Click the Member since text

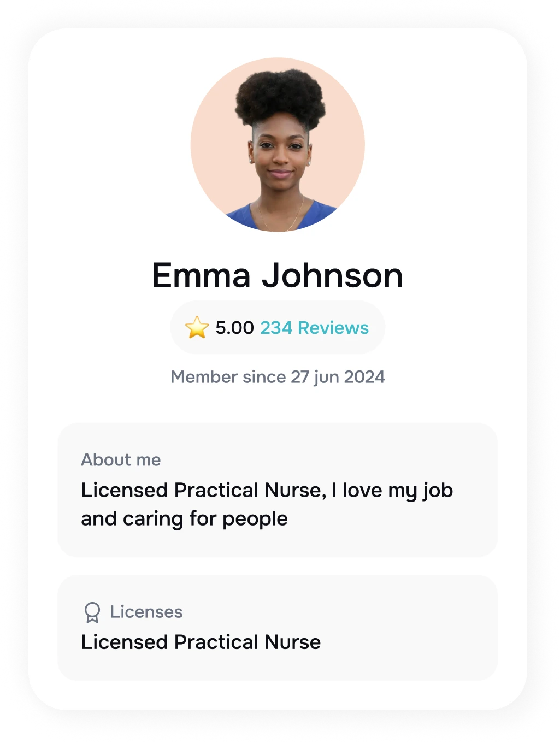point(228,377)
